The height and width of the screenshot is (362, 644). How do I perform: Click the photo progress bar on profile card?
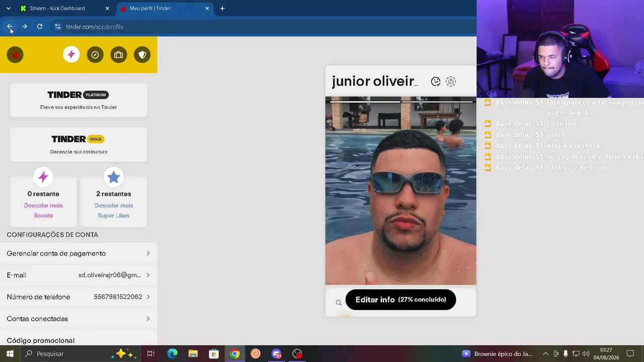pos(400,102)
